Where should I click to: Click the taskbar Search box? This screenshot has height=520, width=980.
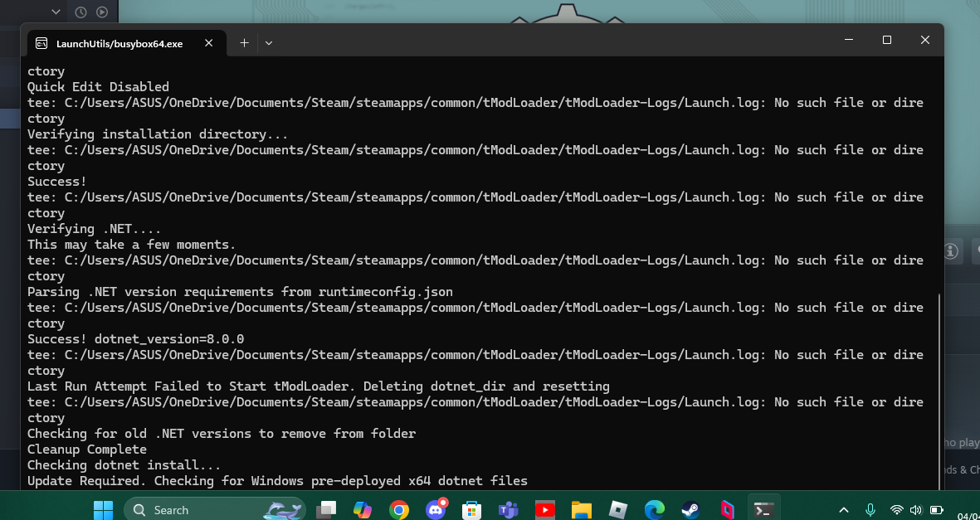pyautogui.click(x=215, y=509)
